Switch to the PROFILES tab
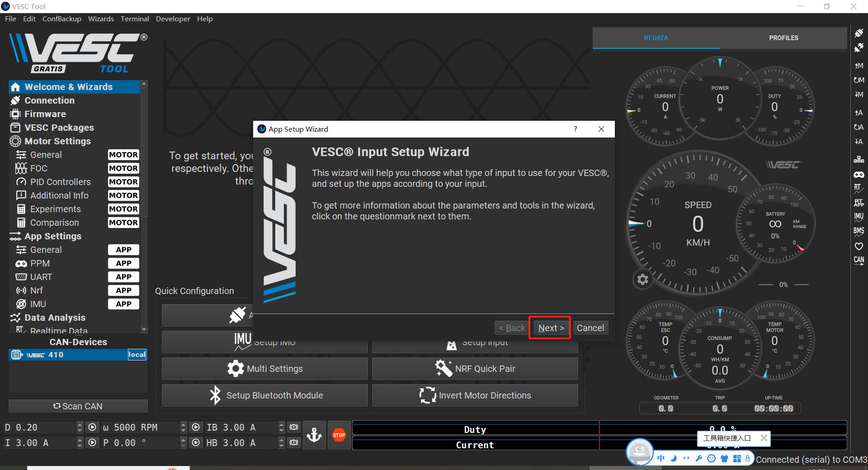 tap(783, 38)
